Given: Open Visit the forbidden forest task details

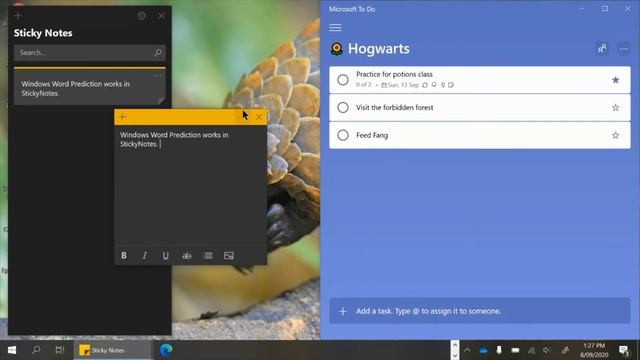Looking at the screenshot, I should coord(480,108).
